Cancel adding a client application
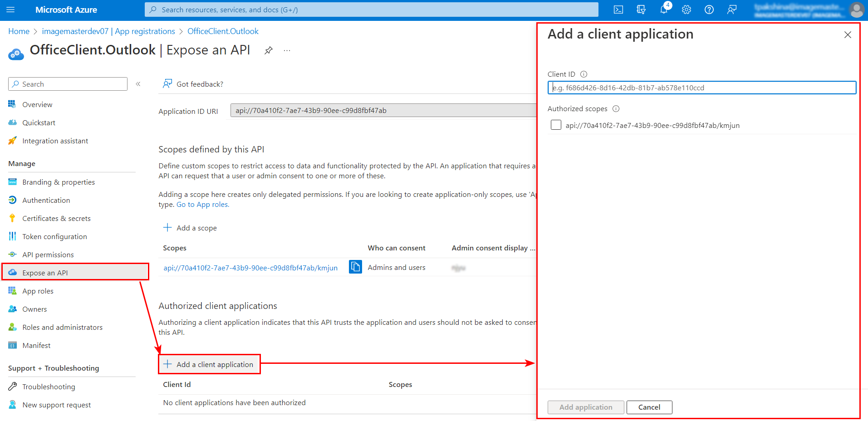 [x=649, y=407]
